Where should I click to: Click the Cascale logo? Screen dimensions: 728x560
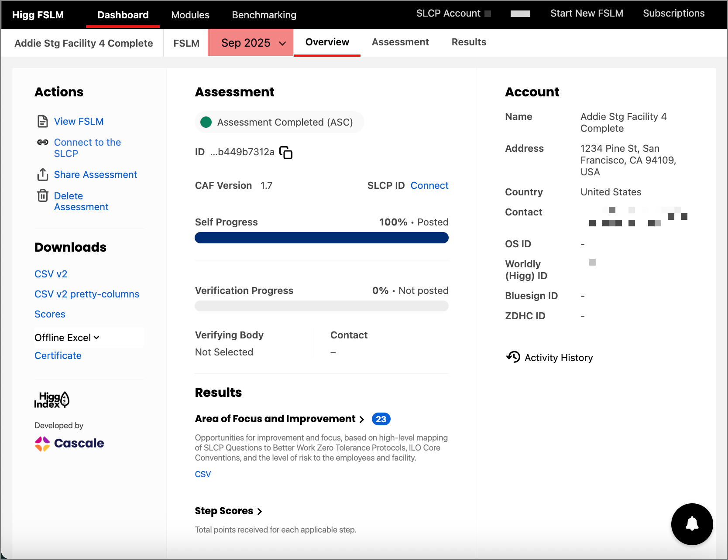tap(69, 444)
